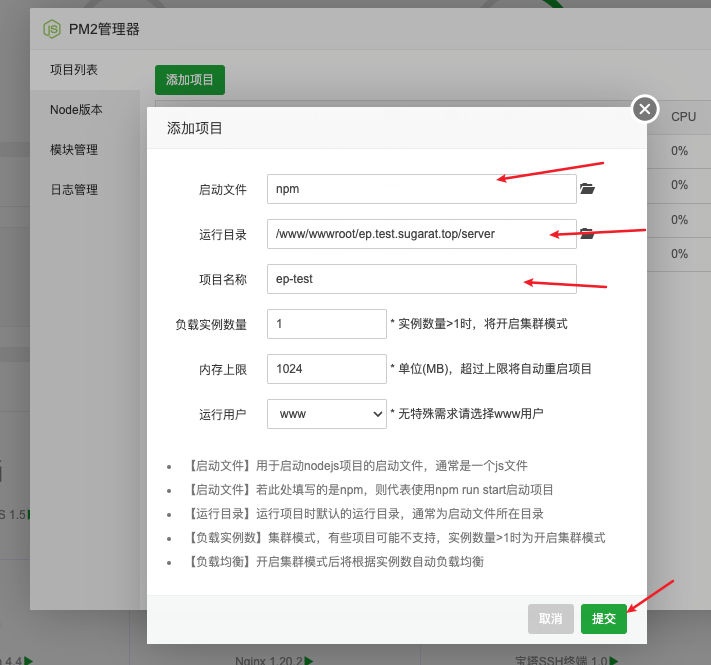Click the PM2管理器 window title
This screenshot has height=665, width=711.
click(x=104, y=29)
